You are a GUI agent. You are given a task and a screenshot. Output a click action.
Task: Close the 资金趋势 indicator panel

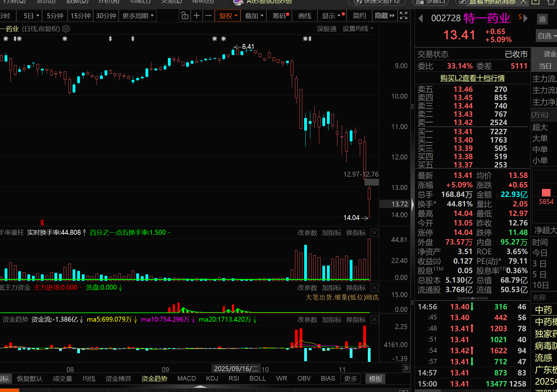tap(374, 320)
